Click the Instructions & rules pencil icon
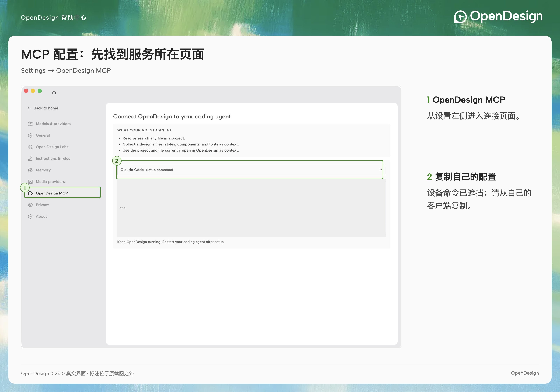The image size is (560, 392). click(30, 159)
